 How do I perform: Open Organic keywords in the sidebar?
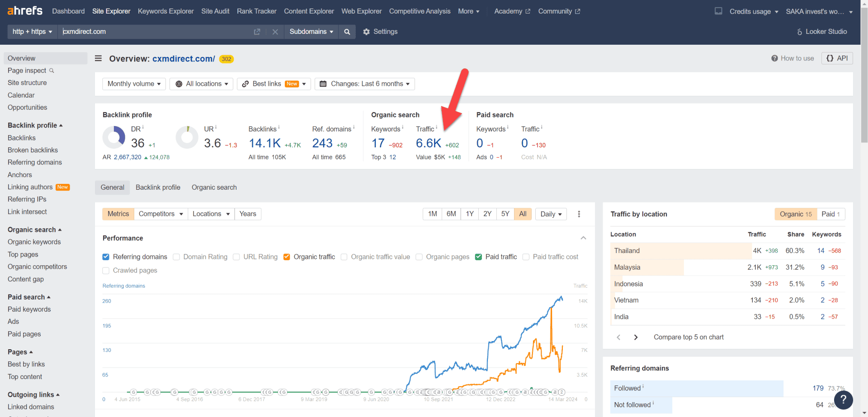(34, 242)
